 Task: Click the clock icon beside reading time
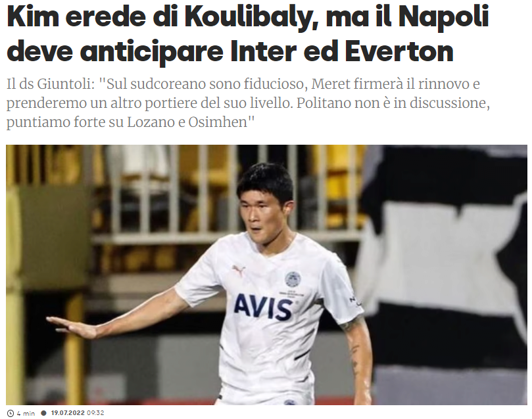coord(11,413)
